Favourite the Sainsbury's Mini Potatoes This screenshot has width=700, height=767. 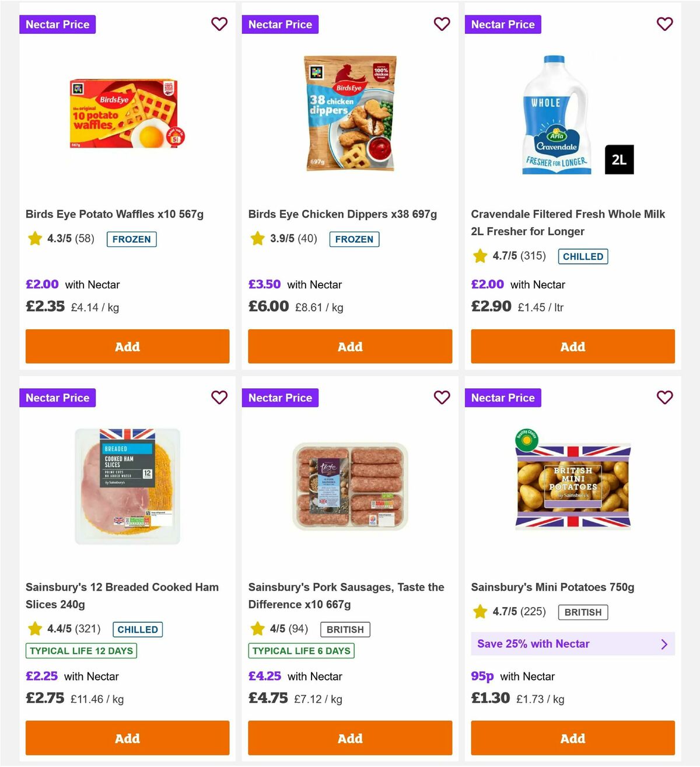[x=665, y=398]
